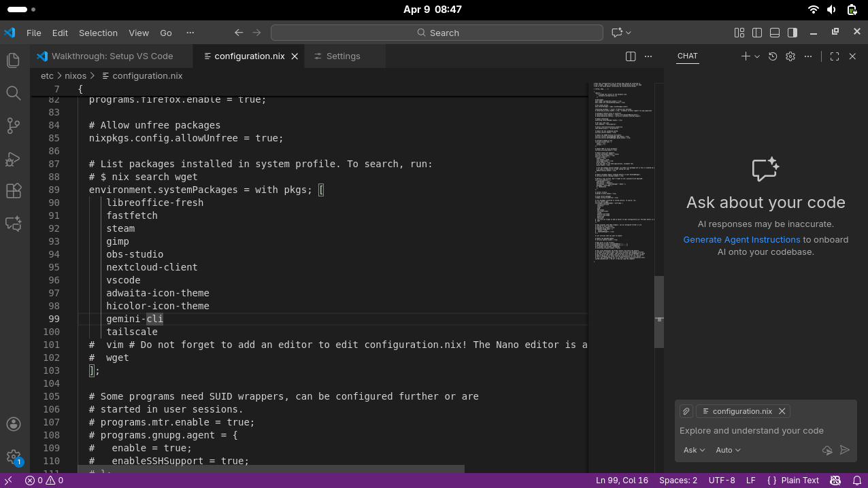The height and width of the screenshot is (488, 868).
Task: Expand the Ask chat mode dropdown
Action: (694, 450)
